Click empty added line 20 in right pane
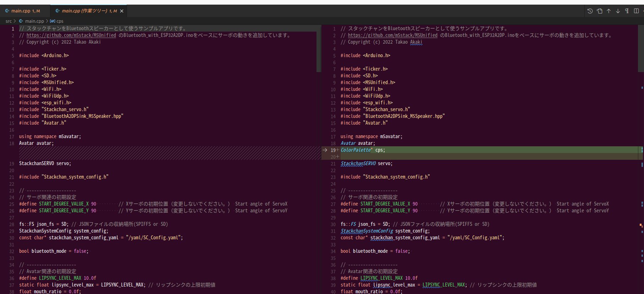The height and width of the screenshot is (294, 644). [x=490, y=157]
